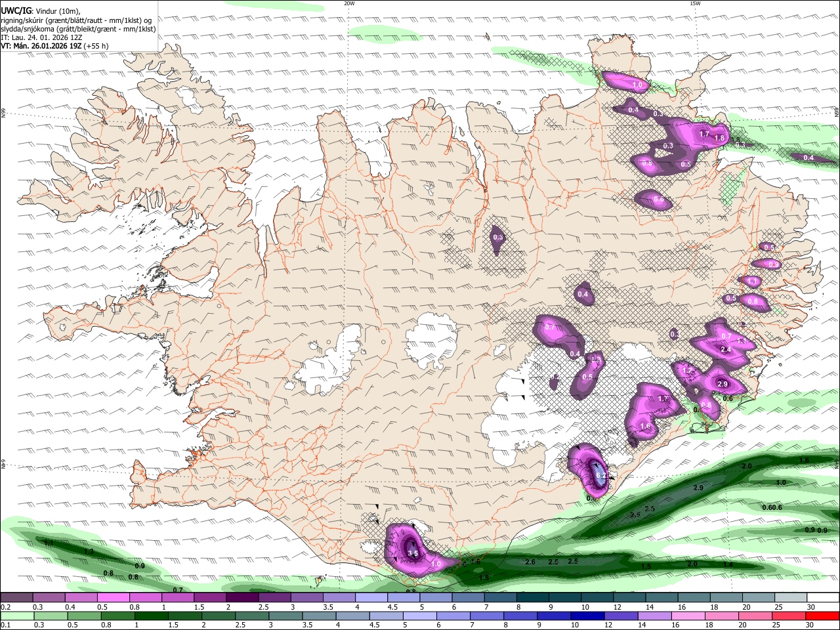Click the "1.4" rain value off the south coast
This screenshot has width=840, height=630.
(728, 564)
